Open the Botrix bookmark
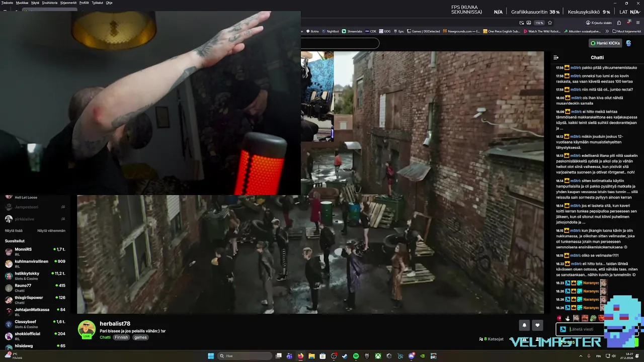The height and width of the screenshot is (362, 644). tap(312, 31)
